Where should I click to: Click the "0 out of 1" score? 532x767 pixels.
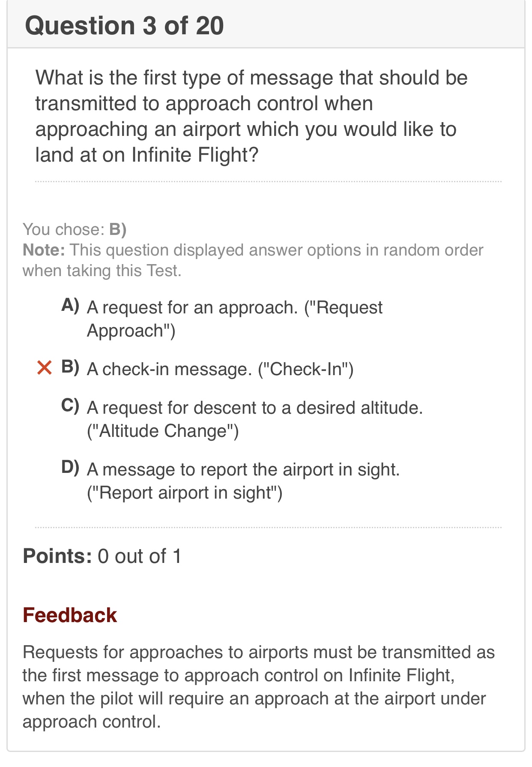point(140,556)
